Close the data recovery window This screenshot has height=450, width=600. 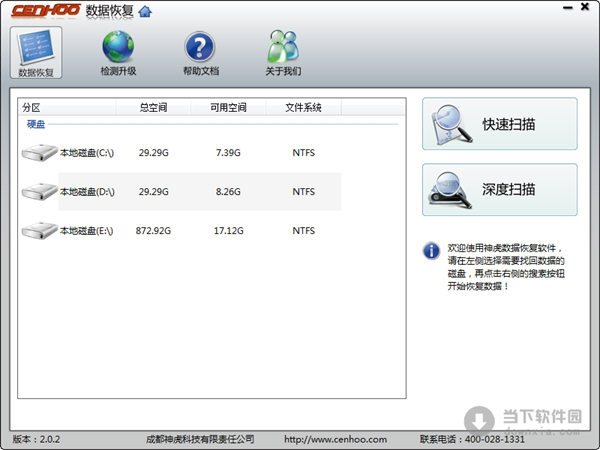click(x=585, y=7)
